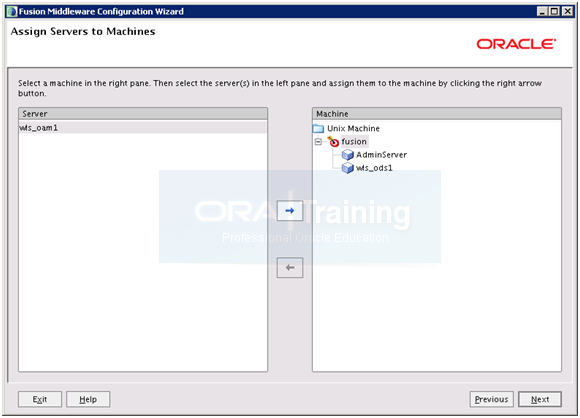Viewport: 580px width, 418px height.
Task: Select AdminServer under fusion
Action: point(381,155)
